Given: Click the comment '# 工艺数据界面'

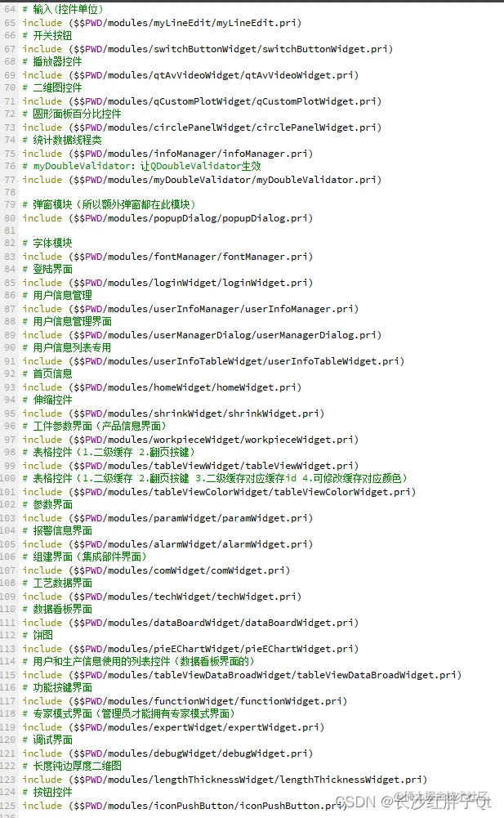Looking at the screenshot, I should tap(57, 583).
